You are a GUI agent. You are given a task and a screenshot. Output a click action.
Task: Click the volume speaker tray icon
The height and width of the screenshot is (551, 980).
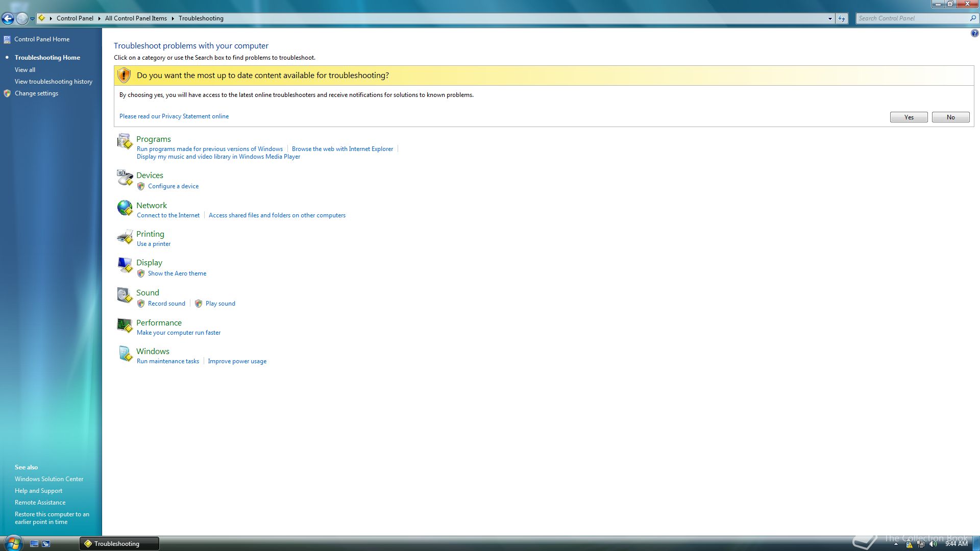point(934,544)
